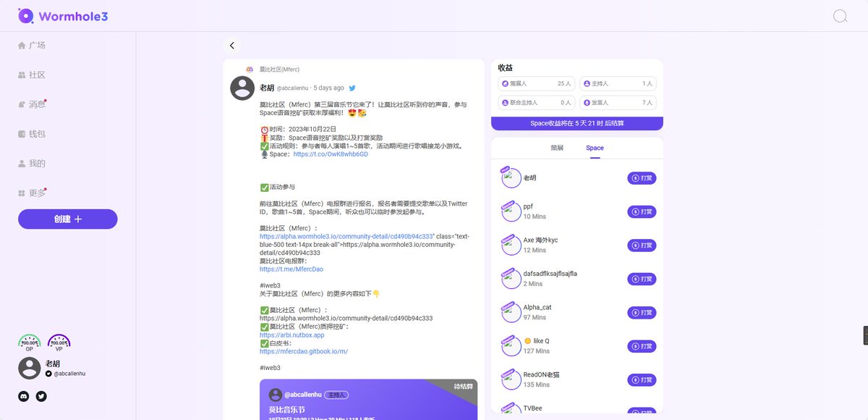Tip 老胡 with the 打赏 button
This screenshot has width=868, height=420.
click(x=642, y=177)
